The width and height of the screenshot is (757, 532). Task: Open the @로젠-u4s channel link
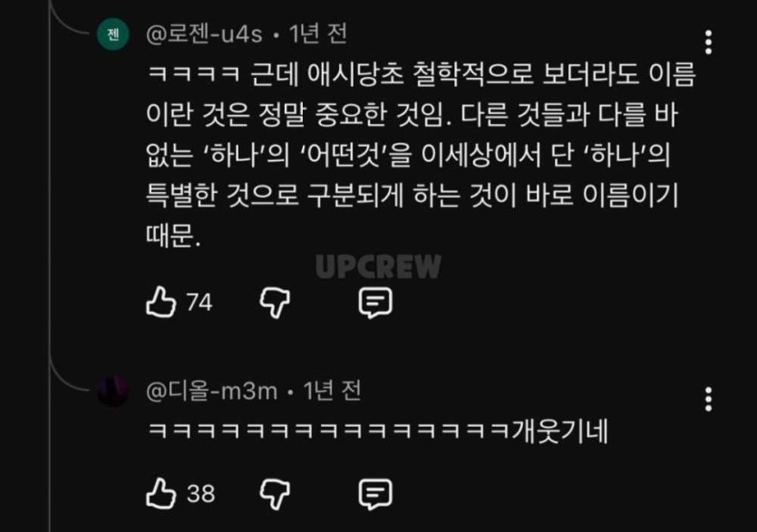click(x=204, y=34)
